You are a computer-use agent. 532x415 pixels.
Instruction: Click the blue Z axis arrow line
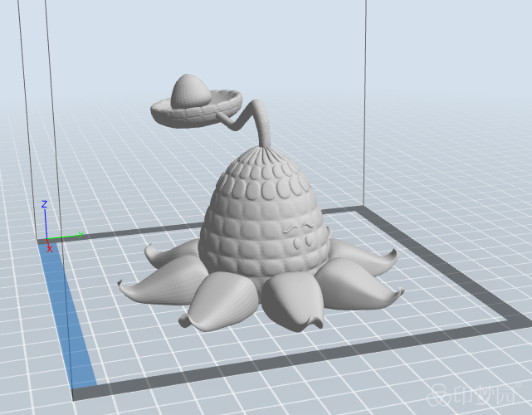tap(45, 222)
